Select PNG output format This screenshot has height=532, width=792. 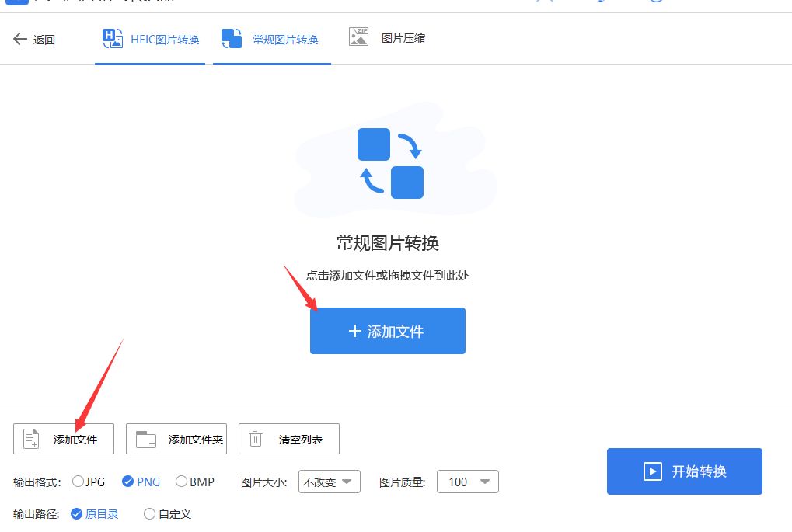pos(141,482)
